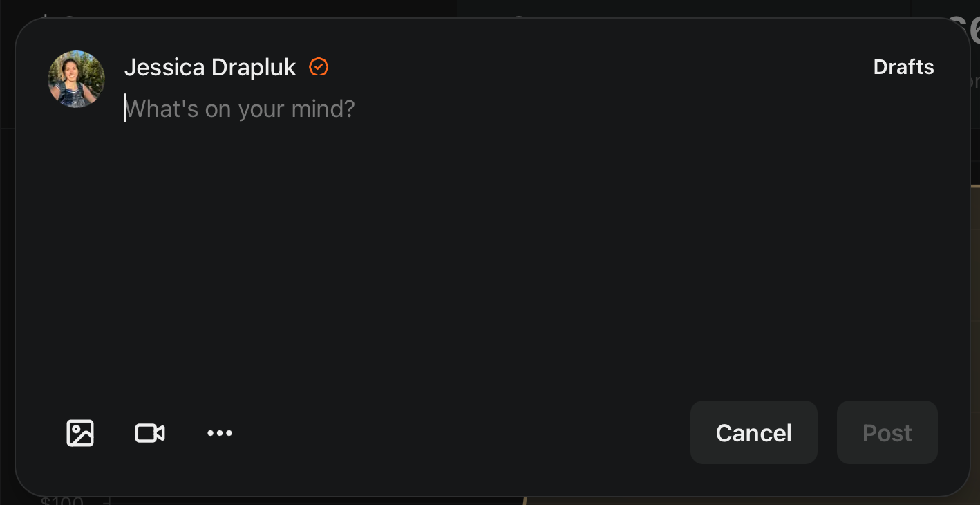Focus the "What's on your mind?" field

tap(239, 109)
